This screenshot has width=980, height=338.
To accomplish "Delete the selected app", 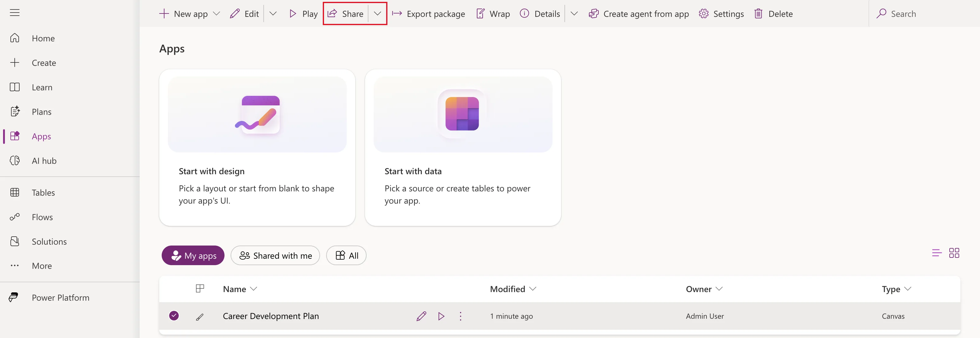I will point(774,14).
